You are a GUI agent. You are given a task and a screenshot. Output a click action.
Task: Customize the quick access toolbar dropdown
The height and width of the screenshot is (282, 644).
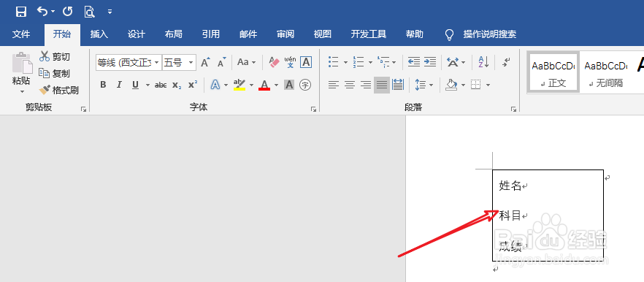click(110, 12)
